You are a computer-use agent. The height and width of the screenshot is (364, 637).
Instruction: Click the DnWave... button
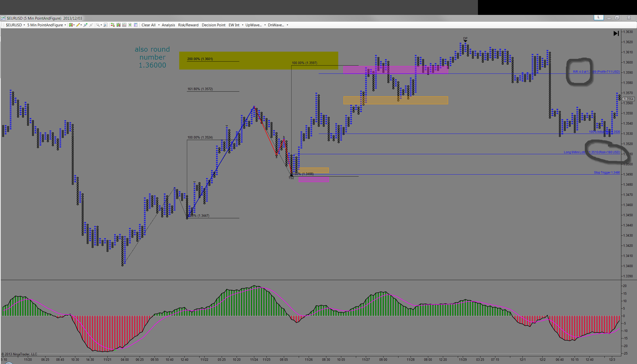[276, 25]
